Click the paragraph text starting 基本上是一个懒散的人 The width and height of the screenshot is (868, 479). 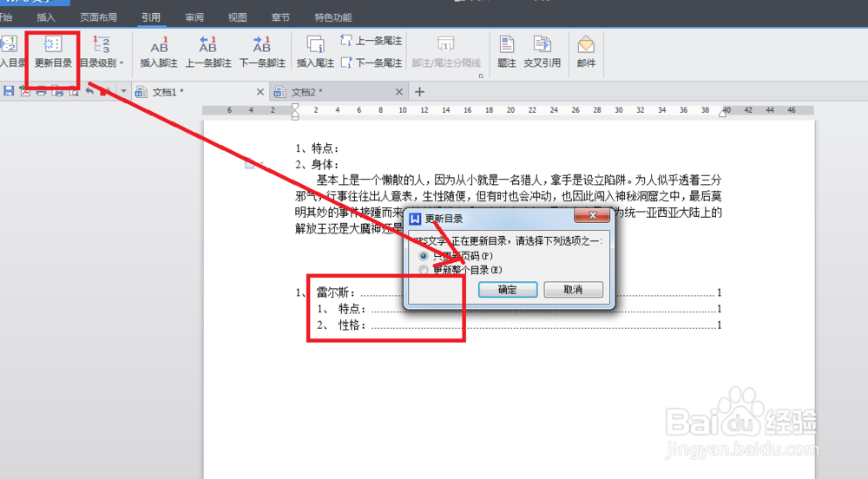pos(509,204)
